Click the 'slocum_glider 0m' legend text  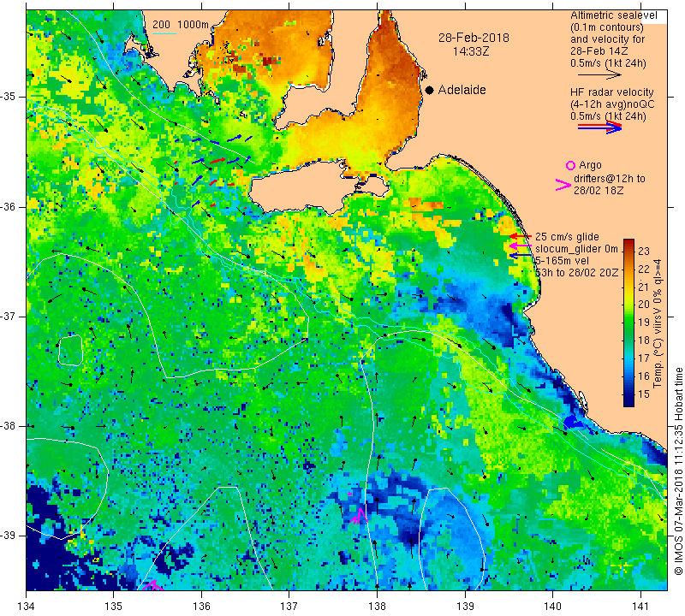point(576,249)
